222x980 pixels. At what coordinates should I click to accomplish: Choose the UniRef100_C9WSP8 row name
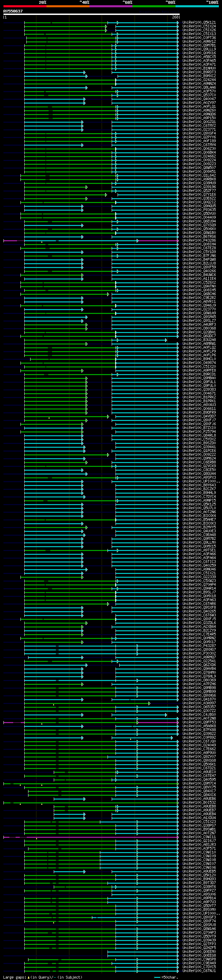coord(199,959)
